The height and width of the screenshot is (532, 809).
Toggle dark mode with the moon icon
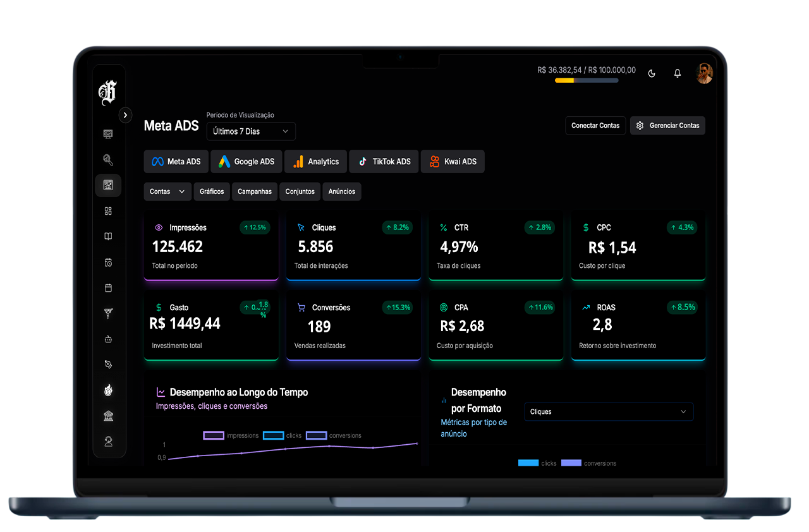pyautogui.click(x=652, y=73)
